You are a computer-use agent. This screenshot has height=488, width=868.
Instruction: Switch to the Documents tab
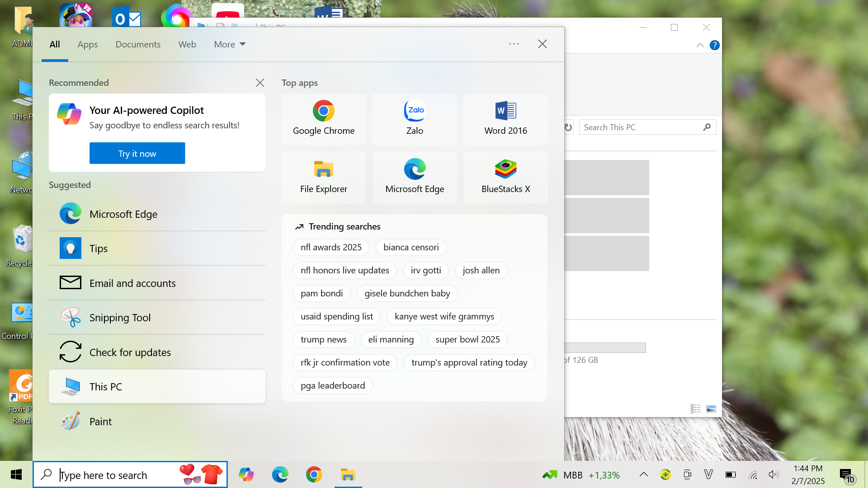point(138,44)
